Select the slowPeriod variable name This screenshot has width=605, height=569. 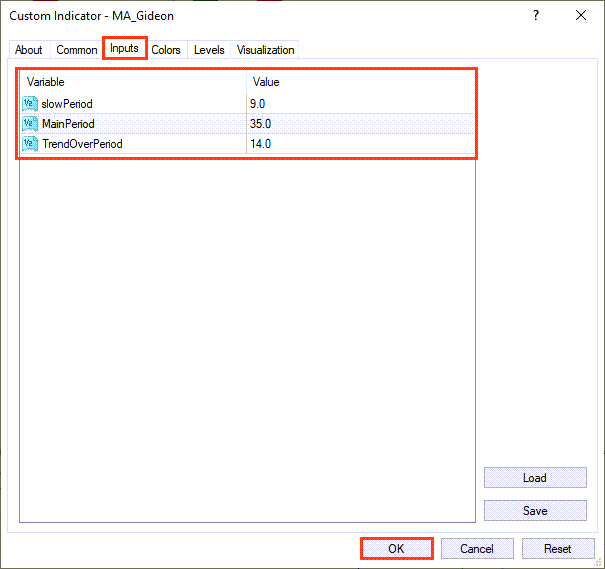pyautogui.click(x=67, y=104)
